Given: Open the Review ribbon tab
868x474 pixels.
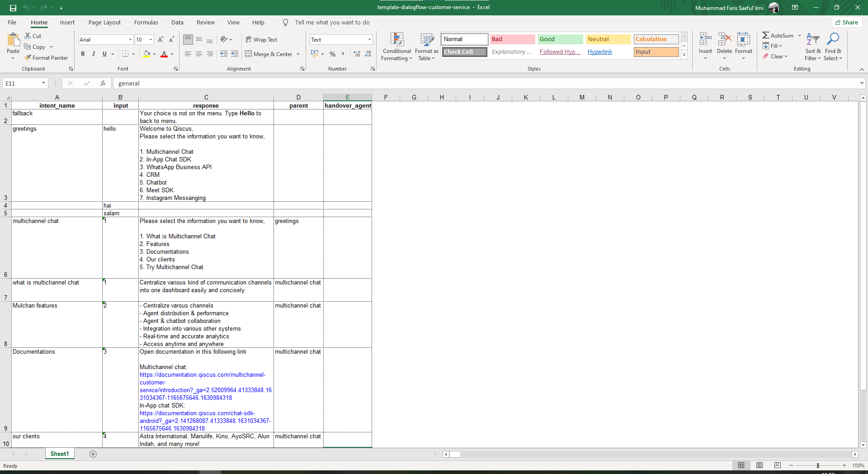Looking at the screenshot, I should (x=205, y=22).
